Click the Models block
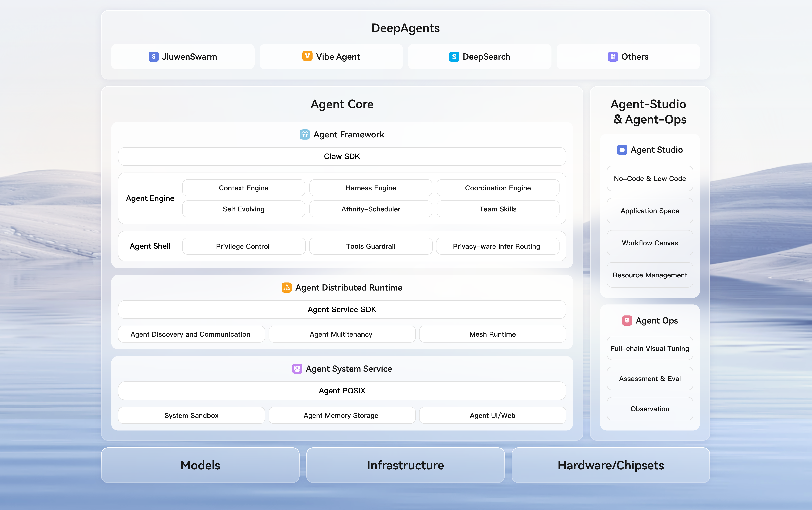The width and height of the screenshot is (812, 510). (200, 465)
